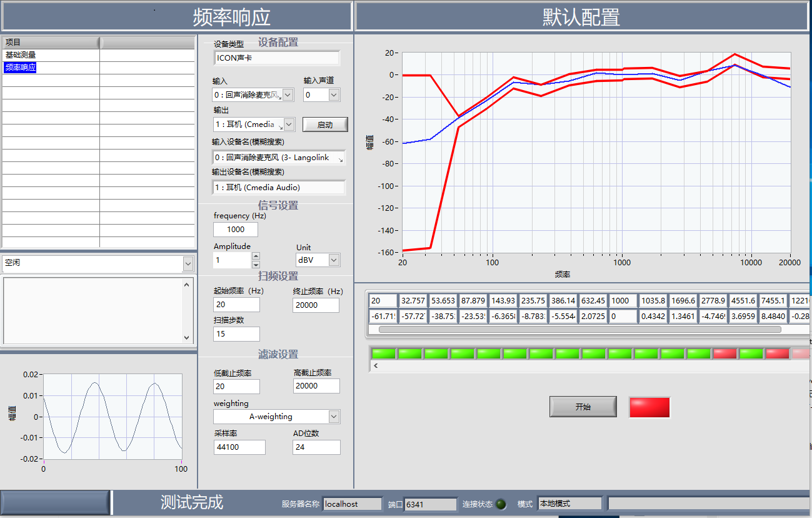Click the sine waveform preview graph

point(112,417)
